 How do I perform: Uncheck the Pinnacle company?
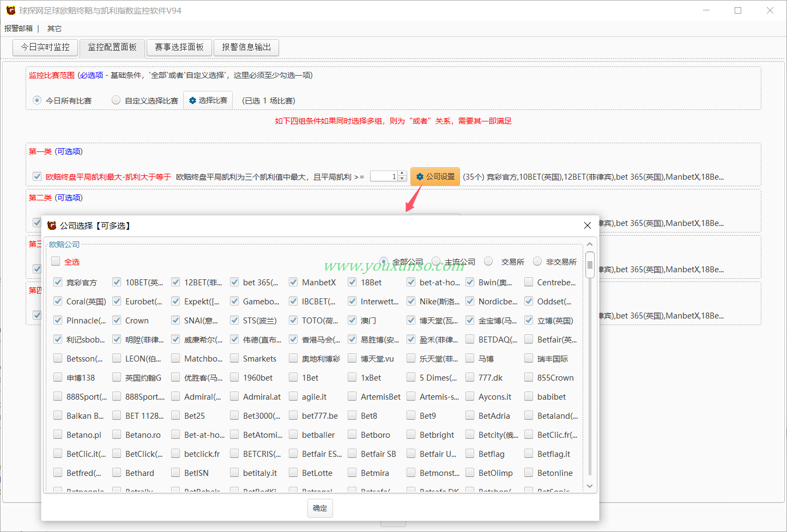[58, 320]
